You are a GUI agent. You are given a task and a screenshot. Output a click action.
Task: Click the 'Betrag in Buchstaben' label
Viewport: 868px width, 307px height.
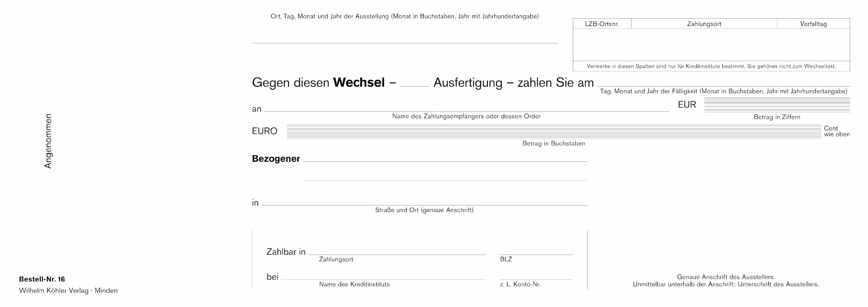(554, 144)
